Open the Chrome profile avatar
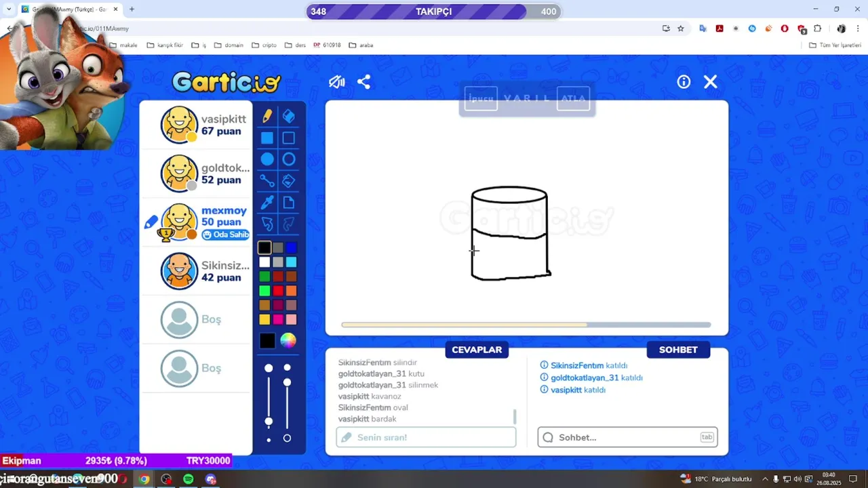This screenshot has width=868, height=488. (x=842, y=28)
